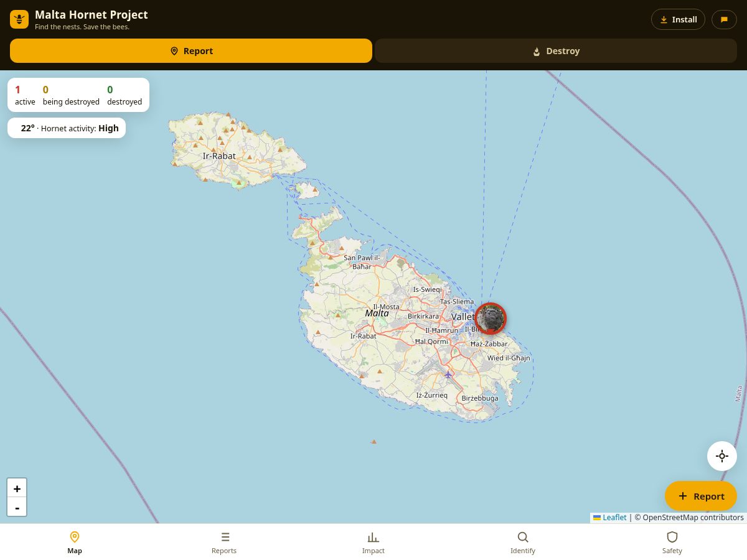The height and width of the screenshot is (560, 747).
Task: Click the '1 active' nest counter
Action: (25, 95)
